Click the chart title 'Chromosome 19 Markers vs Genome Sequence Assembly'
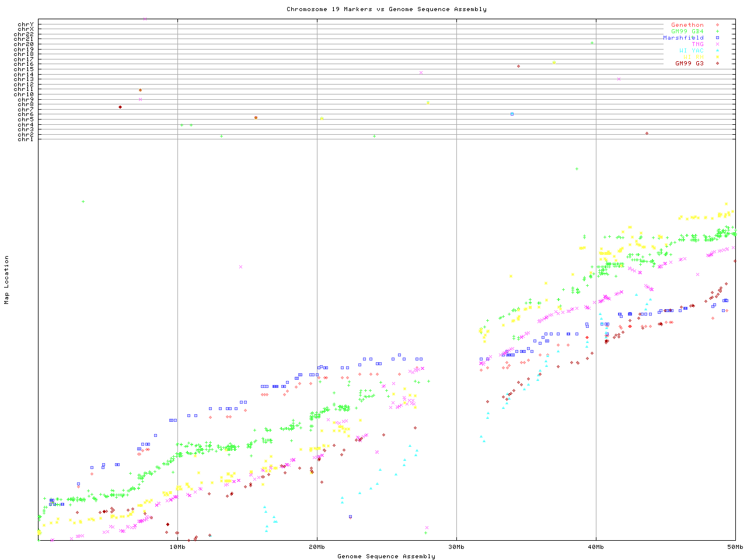The image size is (747, 560). [x=386, y=9]
